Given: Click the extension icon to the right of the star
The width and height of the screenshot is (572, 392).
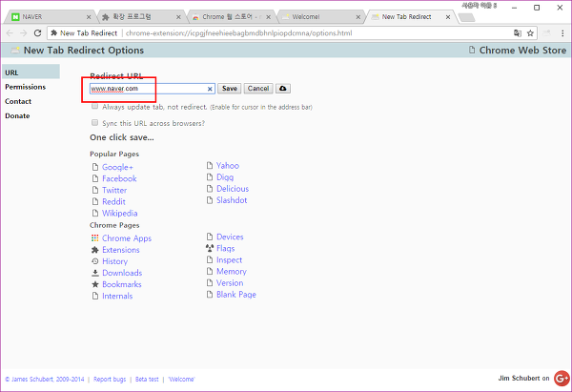Looking at the screenshot, I should click(546, 33).
